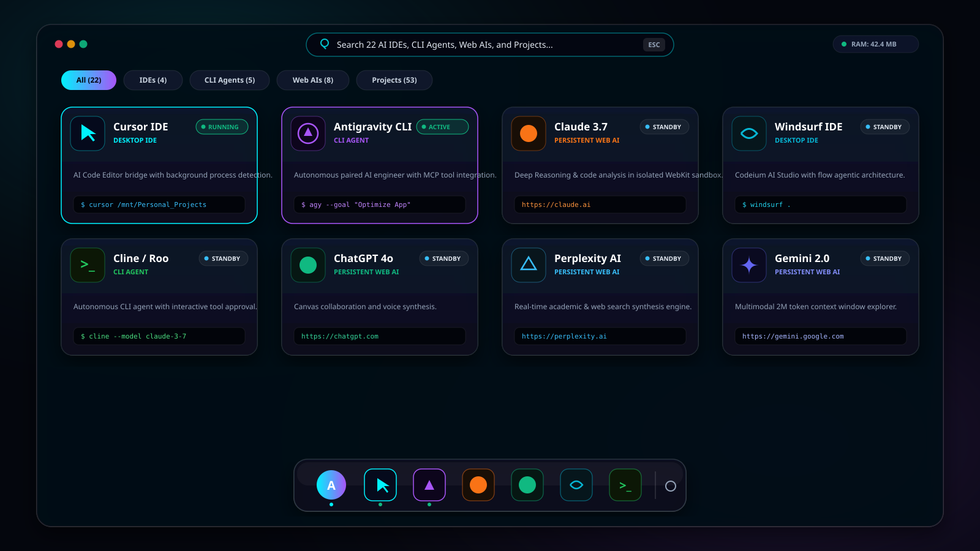Click the '$ windsurf .' command text
Viewport: 980px width, 551px height.
point(766,204)
